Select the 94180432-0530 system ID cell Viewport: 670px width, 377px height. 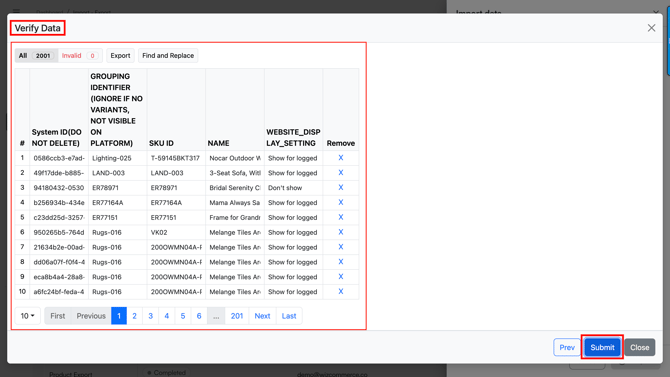point(59,188)
